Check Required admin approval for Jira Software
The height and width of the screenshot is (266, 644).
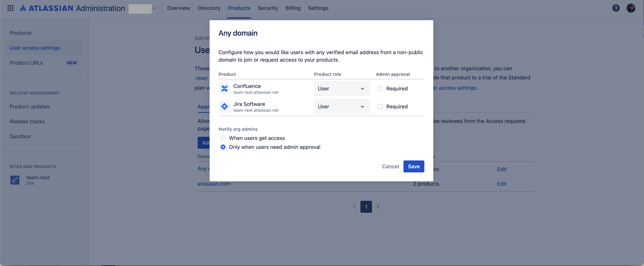380,107
